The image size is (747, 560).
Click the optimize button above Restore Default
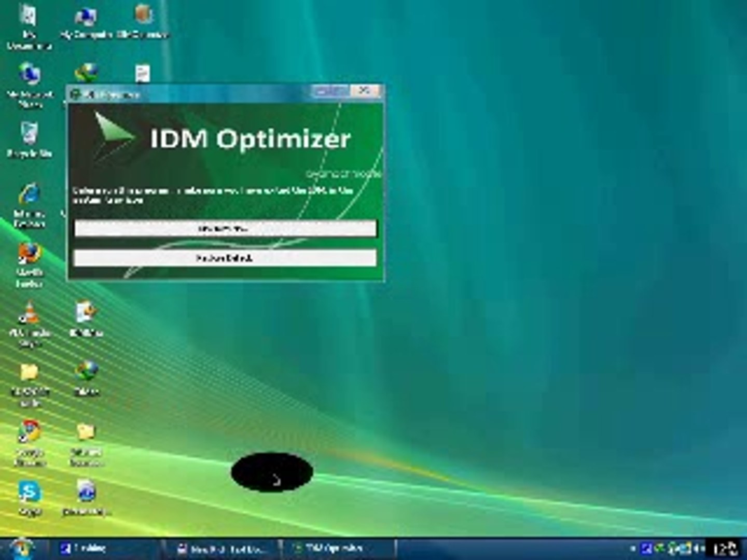(225, 228)
